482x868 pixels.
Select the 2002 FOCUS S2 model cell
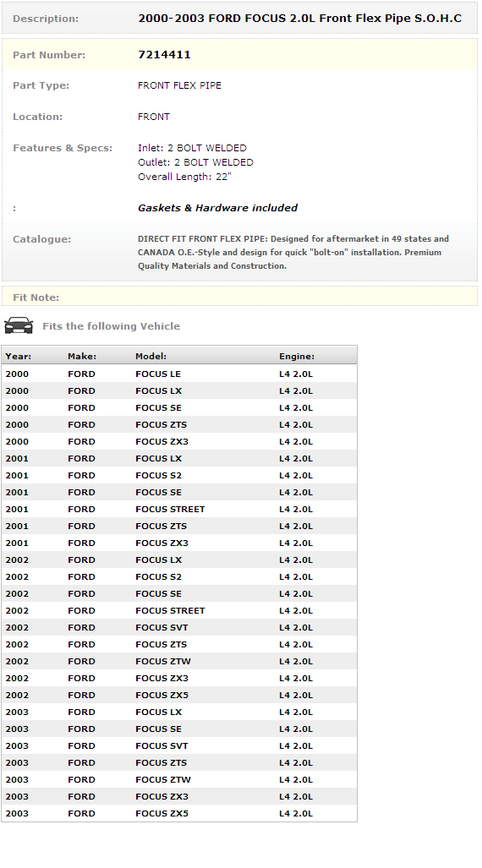158,576
